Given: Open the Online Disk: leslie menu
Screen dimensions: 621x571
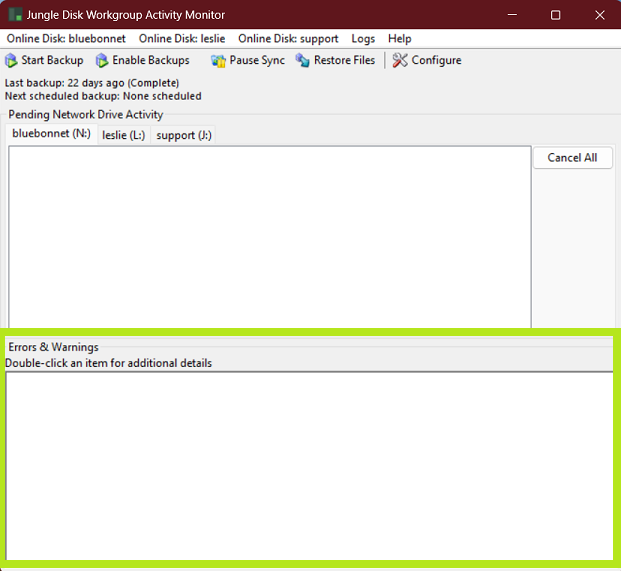Looking at the screenshot, I should click(182, 39).
